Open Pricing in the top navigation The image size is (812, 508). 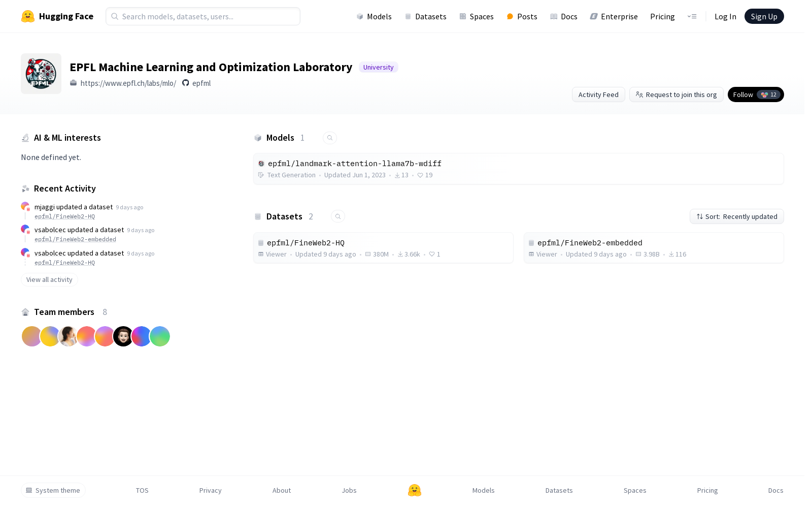click(x=662, y=16)
